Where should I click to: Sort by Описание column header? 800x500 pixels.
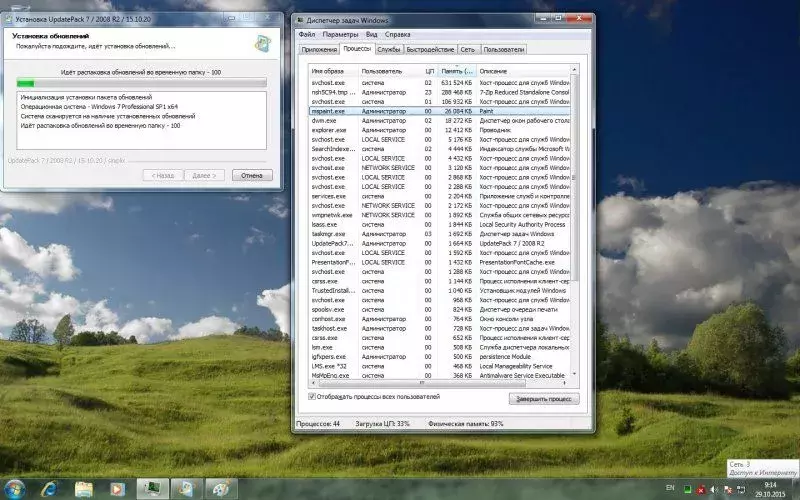(523, 71)
